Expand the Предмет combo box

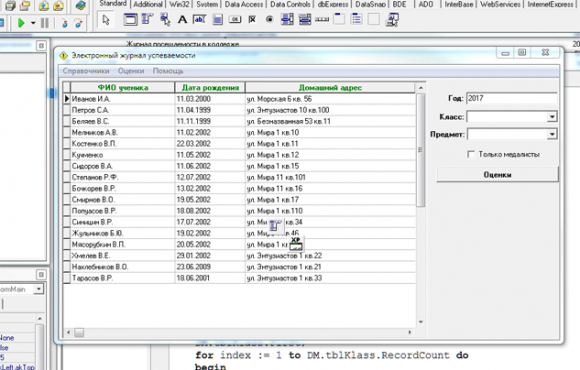(x=552, y=134)
